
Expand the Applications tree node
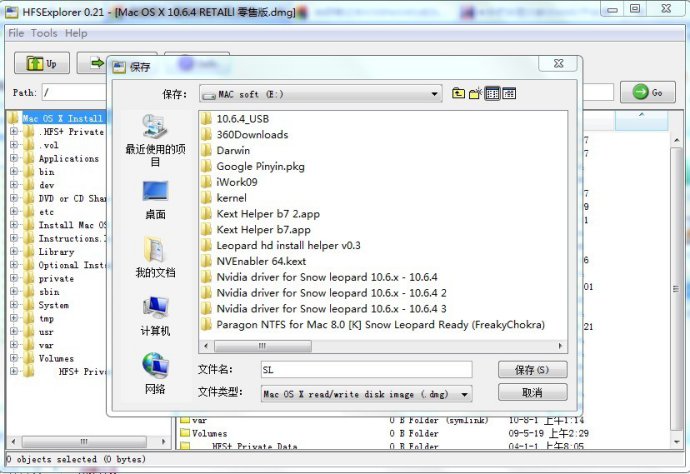coord(14,158)
